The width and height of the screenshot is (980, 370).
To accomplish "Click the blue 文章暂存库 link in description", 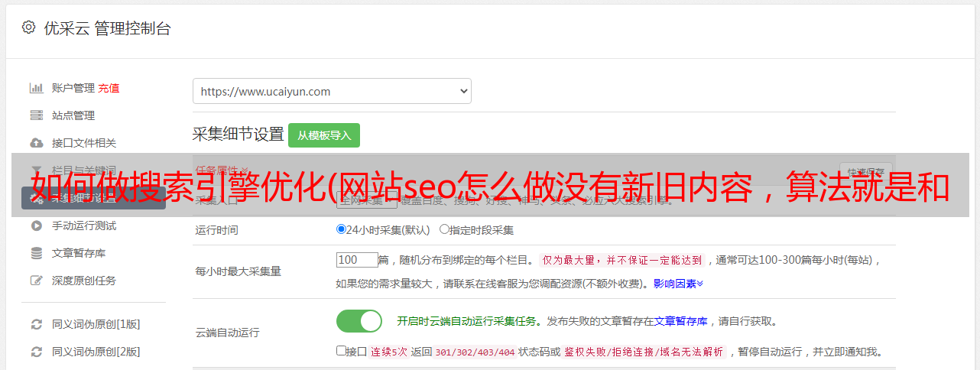I will coord(681,321).
